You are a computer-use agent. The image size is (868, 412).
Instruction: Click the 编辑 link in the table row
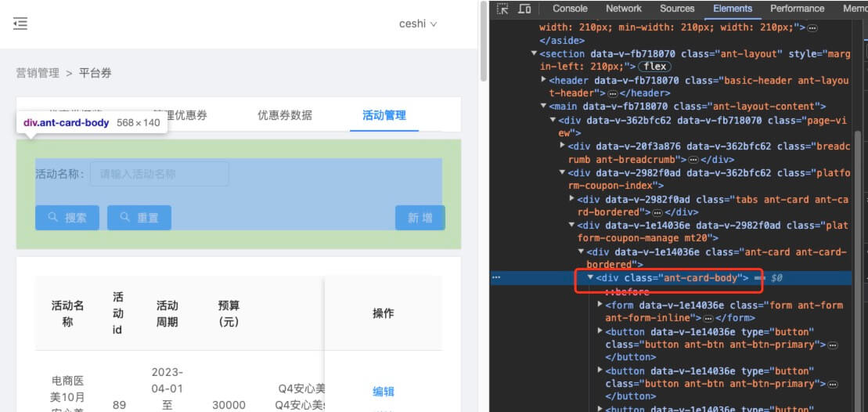(384, 392)
